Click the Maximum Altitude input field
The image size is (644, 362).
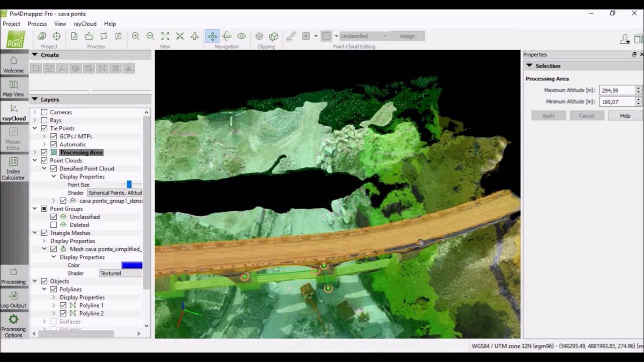click(617, 90)
